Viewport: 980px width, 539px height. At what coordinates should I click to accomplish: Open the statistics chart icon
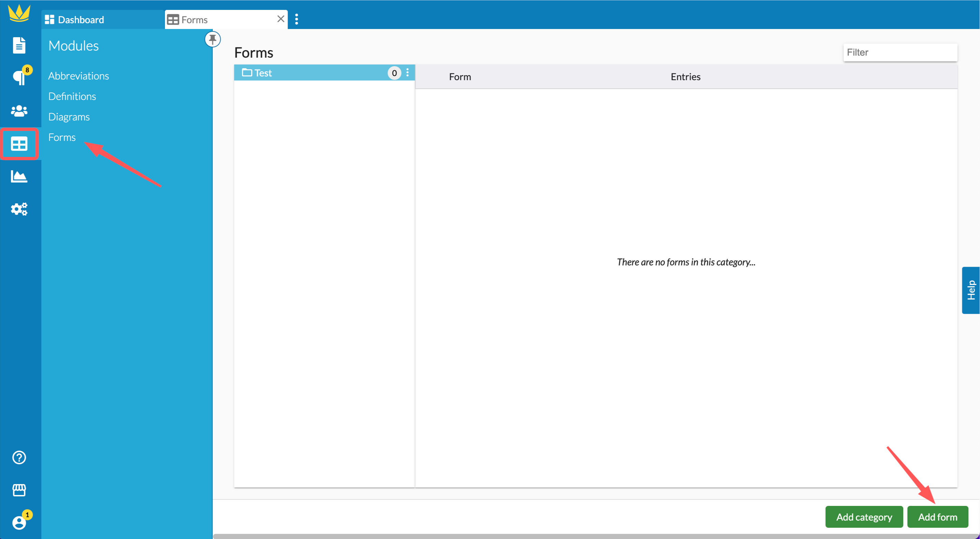19,176
